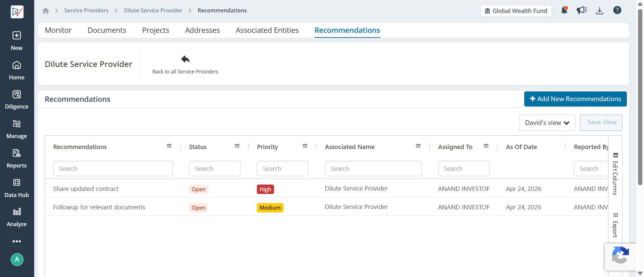
Task: Open the Analyze sidebar section
Action: pyautogui.click(x=17, y=217)
